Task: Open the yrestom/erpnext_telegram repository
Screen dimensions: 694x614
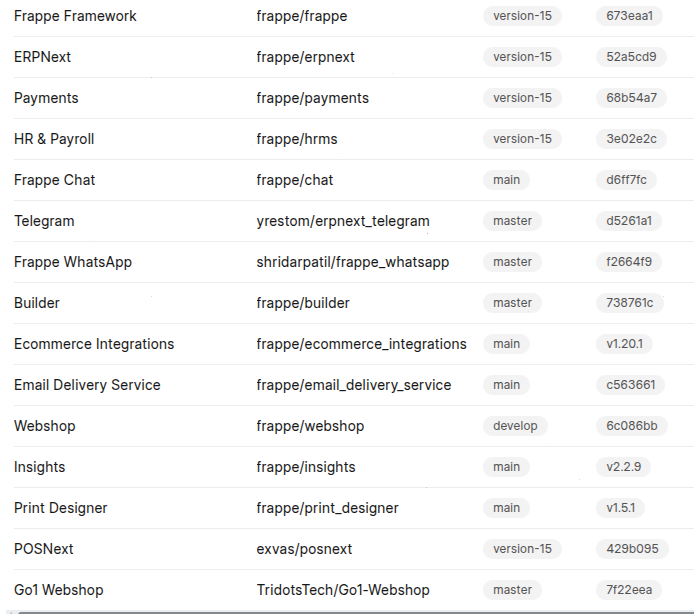Action: click(x=343, y=221)
